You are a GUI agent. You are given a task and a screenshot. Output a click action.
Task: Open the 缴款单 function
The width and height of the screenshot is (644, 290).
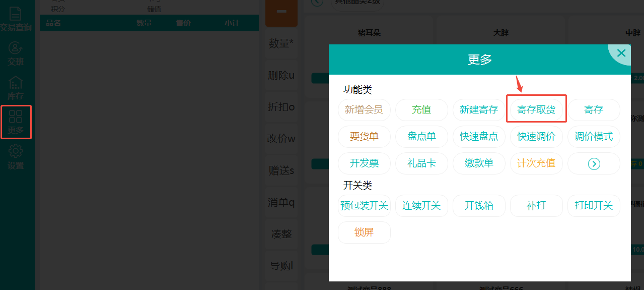tap(479, 163)
